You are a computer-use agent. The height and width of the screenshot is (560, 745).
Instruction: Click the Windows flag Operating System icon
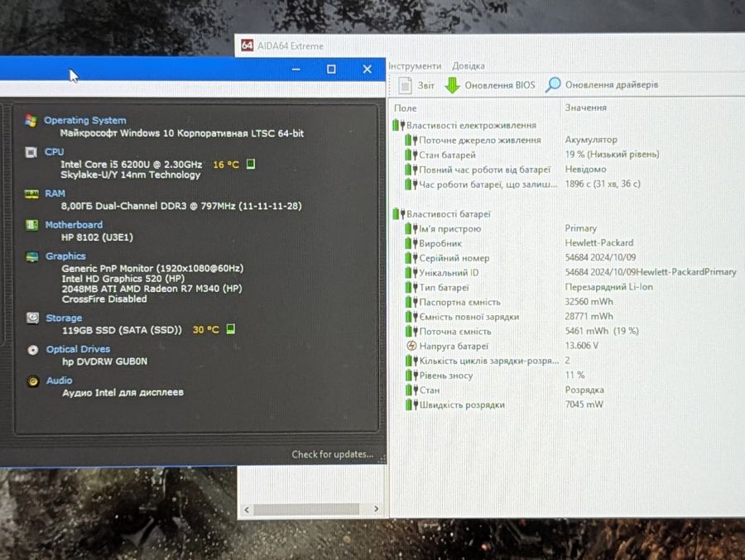[x=31, y=121]
